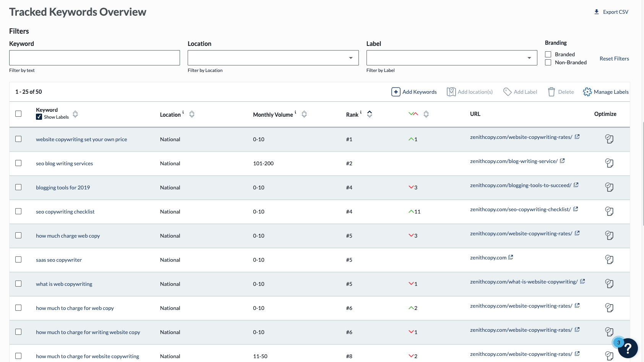Screen dimensions: 644x362
Task: Click Optimize icon for seo copywriting checklist
Action: pyautogui.click(x=609, y=212)
